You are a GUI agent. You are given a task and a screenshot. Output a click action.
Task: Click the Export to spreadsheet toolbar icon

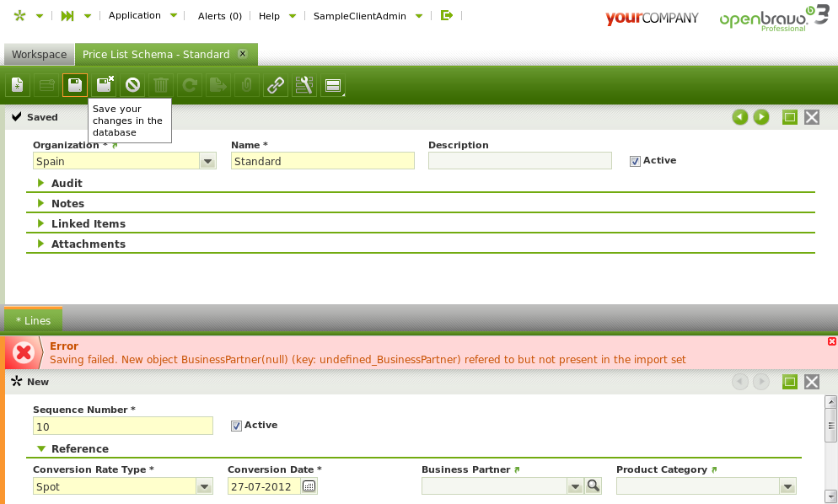[218, 85]
